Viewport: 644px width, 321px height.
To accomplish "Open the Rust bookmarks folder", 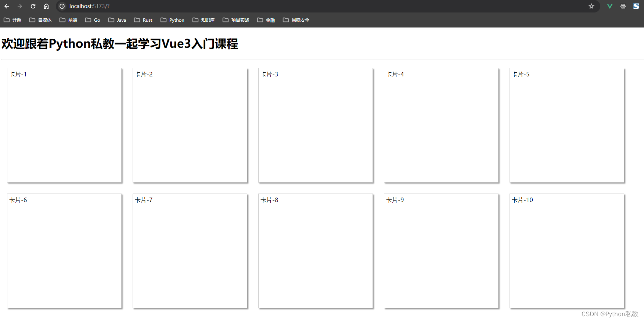I will (x=143, y=20).
